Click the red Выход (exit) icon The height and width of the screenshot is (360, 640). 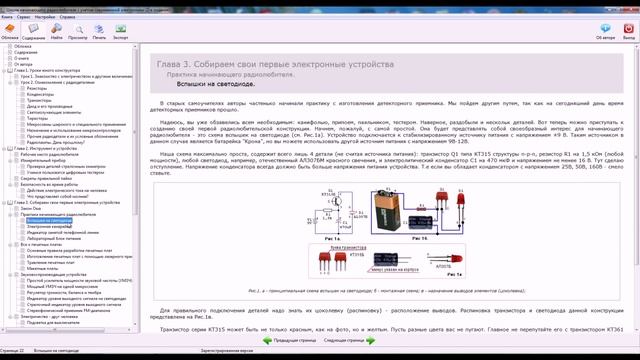(629, 29)
